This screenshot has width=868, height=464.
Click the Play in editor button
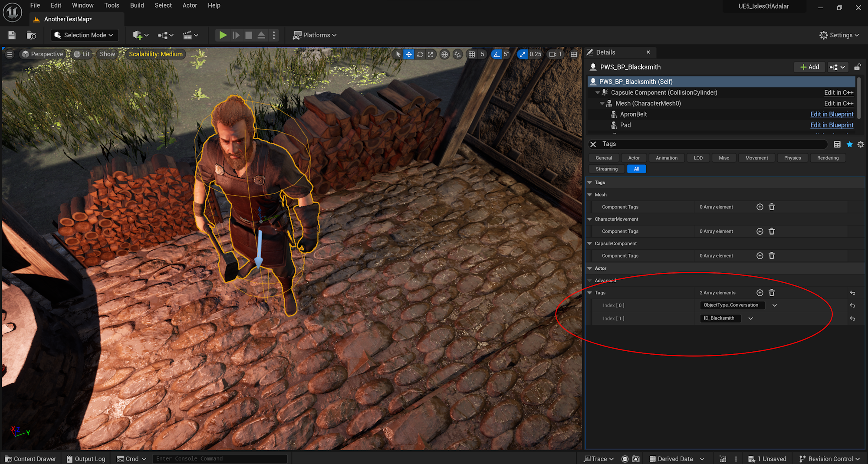(x=223, y=35)
